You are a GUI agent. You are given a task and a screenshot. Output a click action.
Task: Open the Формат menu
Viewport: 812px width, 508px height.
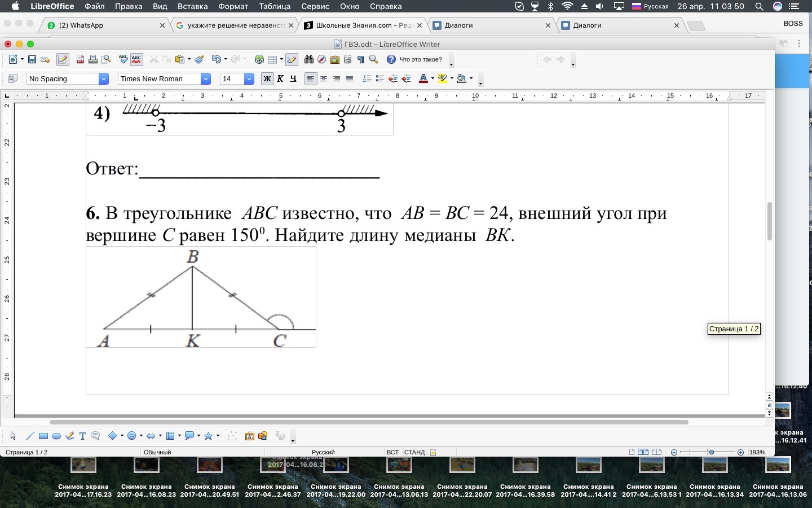233,6
